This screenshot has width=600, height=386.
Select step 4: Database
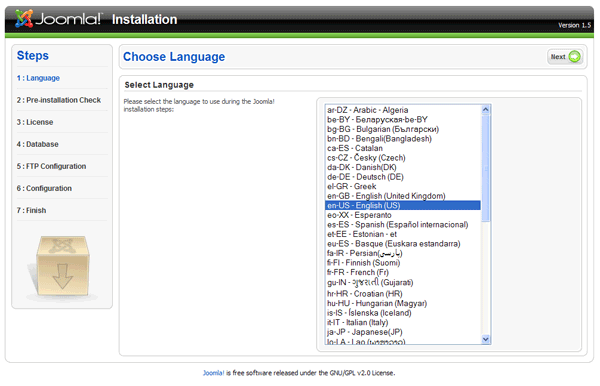point(38,144)
